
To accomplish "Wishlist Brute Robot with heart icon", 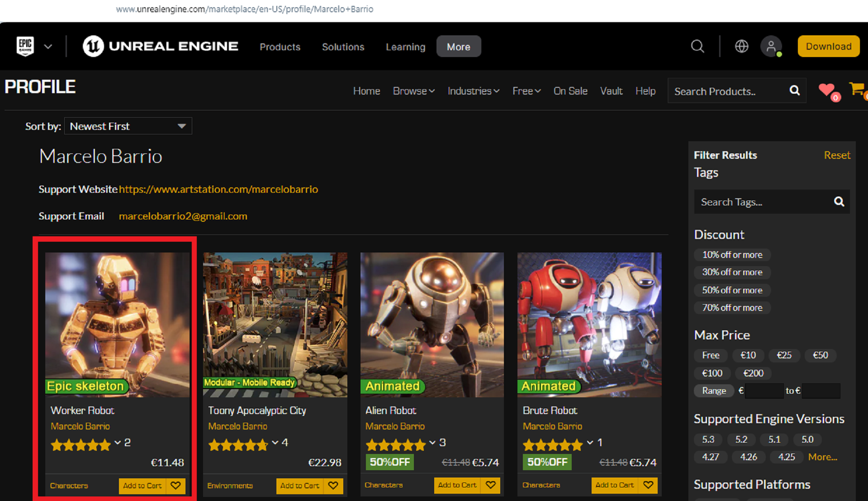I will tap(648, 485).
